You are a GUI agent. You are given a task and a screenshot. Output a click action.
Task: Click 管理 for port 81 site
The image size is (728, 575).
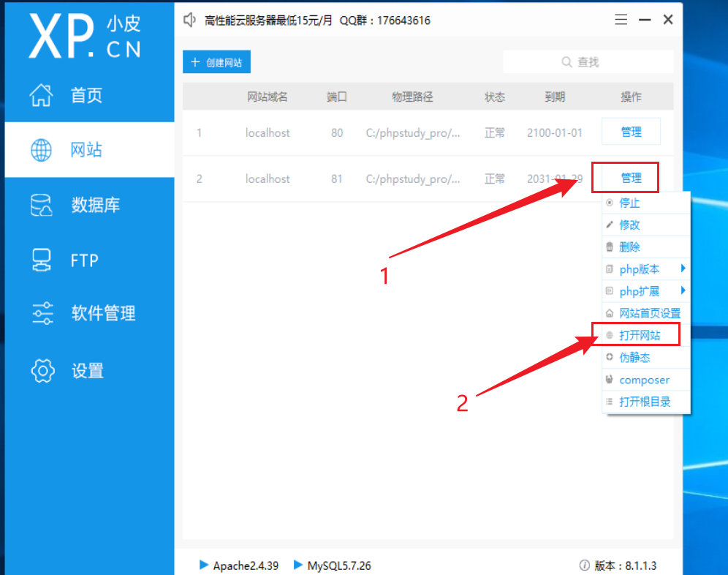(631, 178)
